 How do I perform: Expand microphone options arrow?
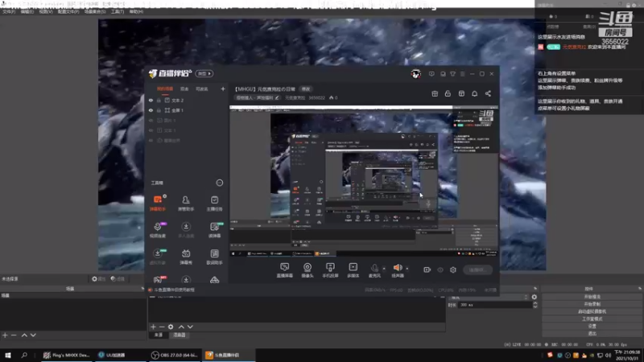[x=384, y=269]
